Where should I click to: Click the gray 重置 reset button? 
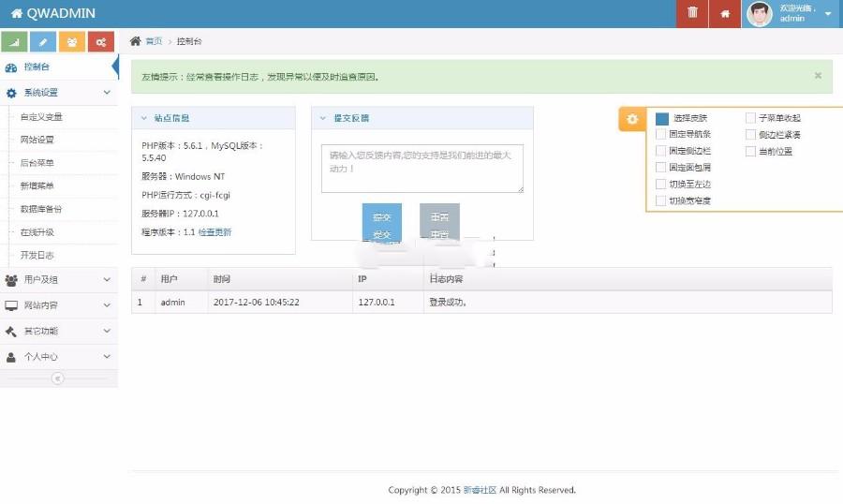[x=439, y=221]
